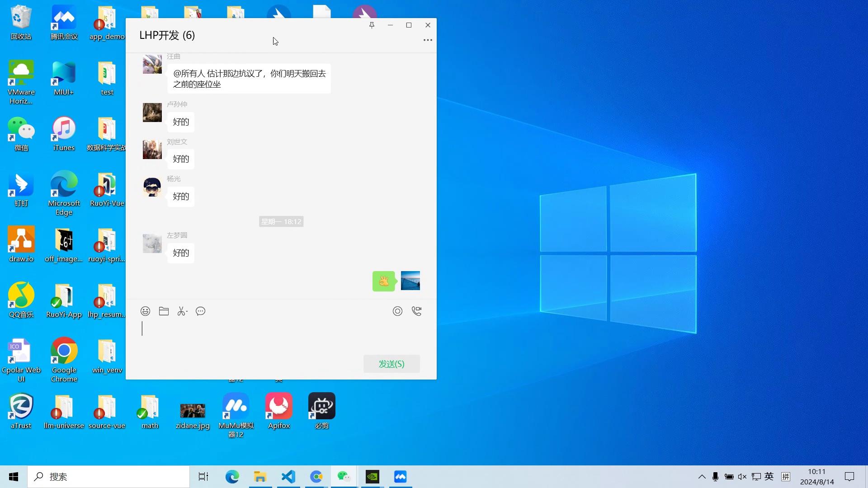The image size is (868, 488).
Task: Open the notification center icon
Action: [x=849, y=477]
